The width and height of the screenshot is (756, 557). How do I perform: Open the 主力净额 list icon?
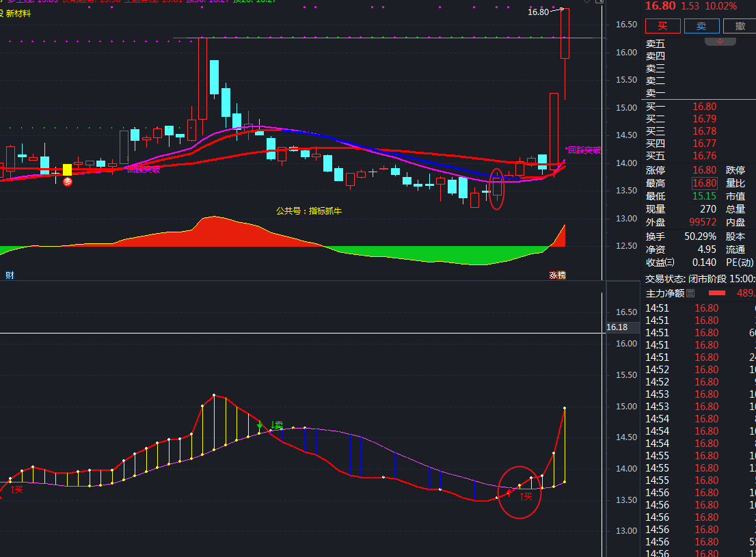[690, 293]
